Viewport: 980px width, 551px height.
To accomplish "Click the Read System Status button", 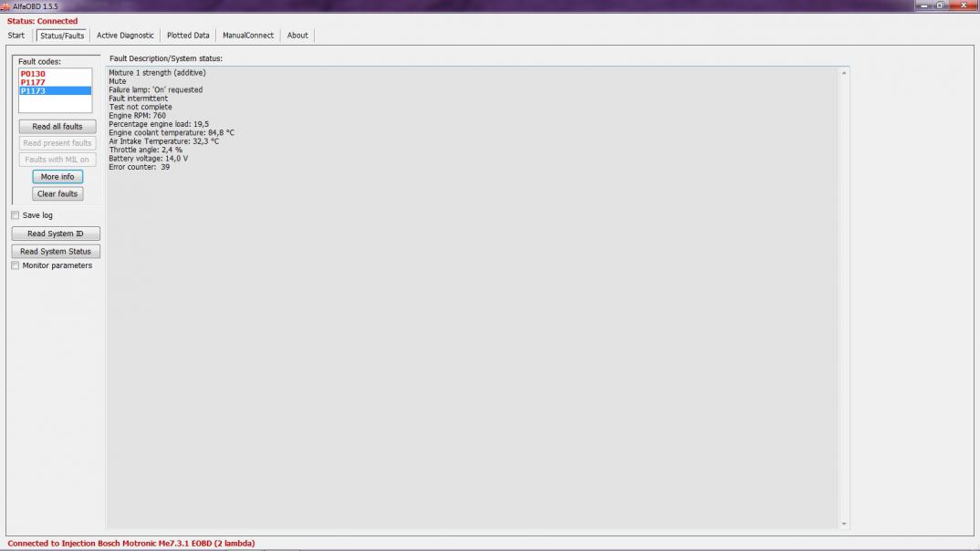I will (x=56, y=251).
